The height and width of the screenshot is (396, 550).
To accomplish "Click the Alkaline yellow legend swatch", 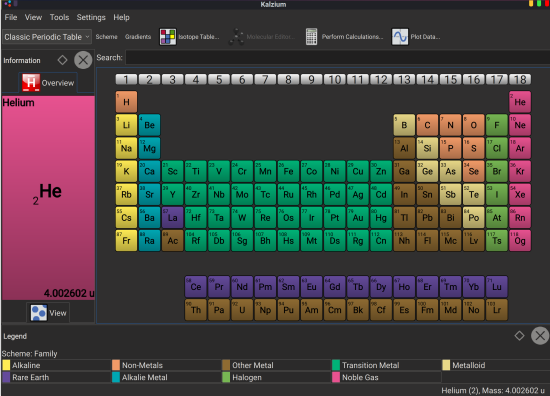I will 6,365.
